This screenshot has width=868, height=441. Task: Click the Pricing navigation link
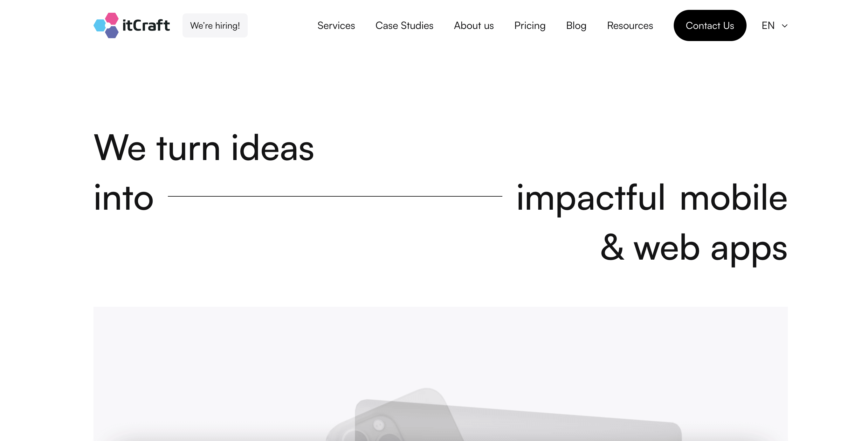pos(529,25)
